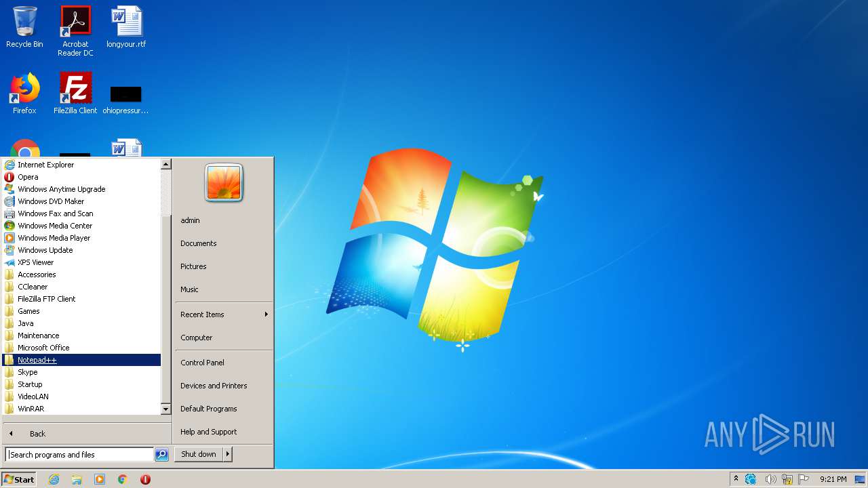Viewport: 868px width, 488px height.
Task: Expand the Startup folder
Action: 81,384
